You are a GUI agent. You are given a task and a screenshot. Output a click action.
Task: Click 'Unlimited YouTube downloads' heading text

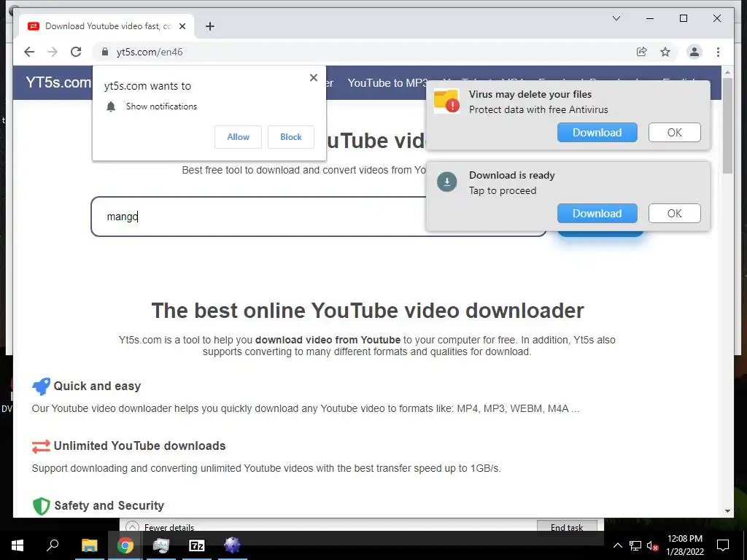[139, 446]
